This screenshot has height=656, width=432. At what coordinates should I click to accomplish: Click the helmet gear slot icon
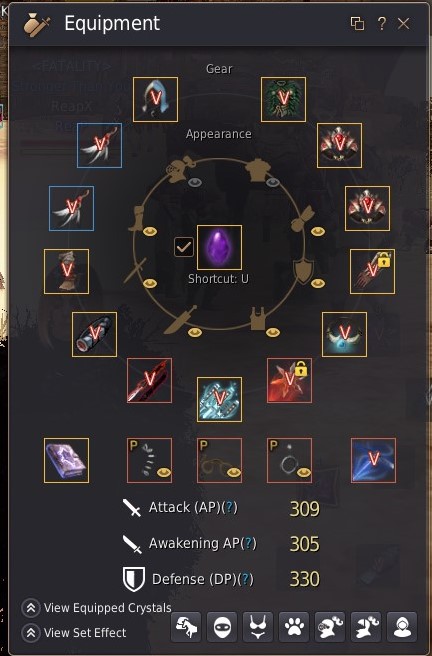[155, 100]
